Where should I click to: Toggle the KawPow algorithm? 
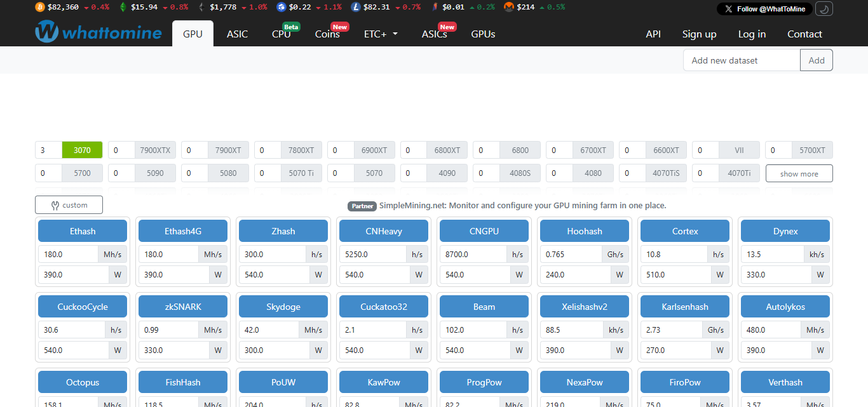point(384,382)
